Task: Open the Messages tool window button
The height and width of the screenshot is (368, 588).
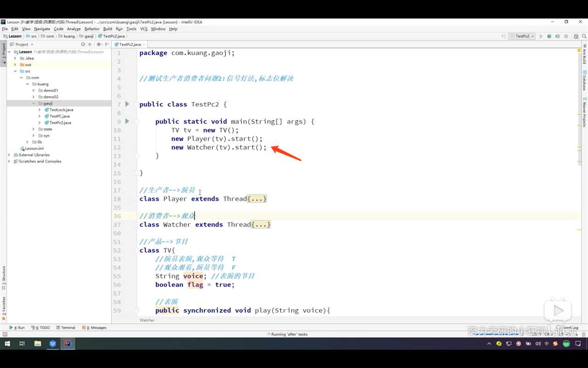Action: (x=94, y=328)
